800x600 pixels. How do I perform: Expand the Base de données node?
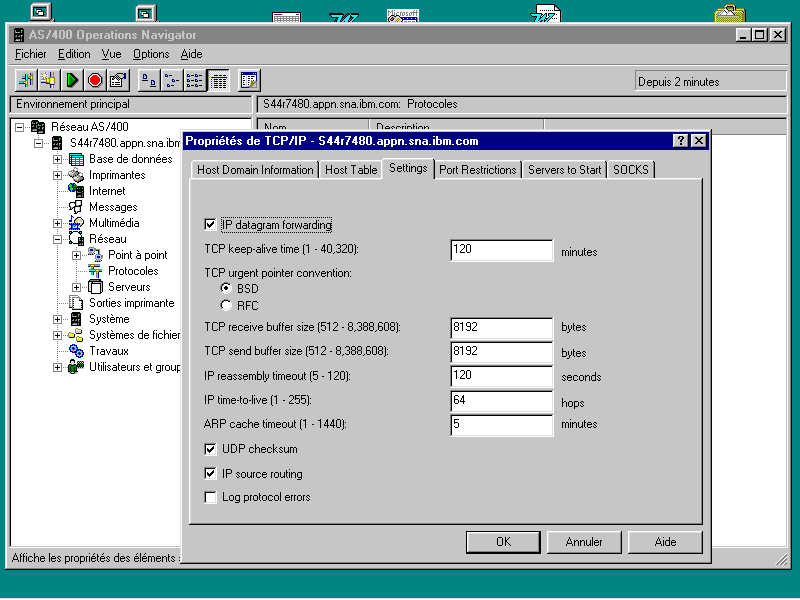(x=57, y=159)
